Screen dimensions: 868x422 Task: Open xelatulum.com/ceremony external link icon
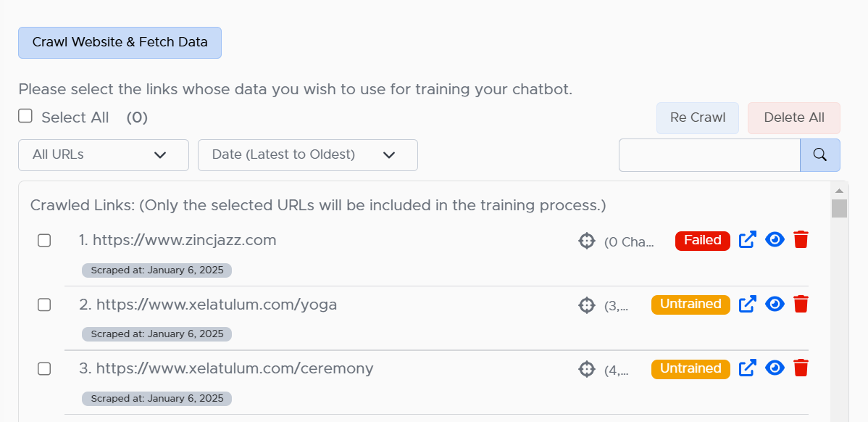pos(748,368)
